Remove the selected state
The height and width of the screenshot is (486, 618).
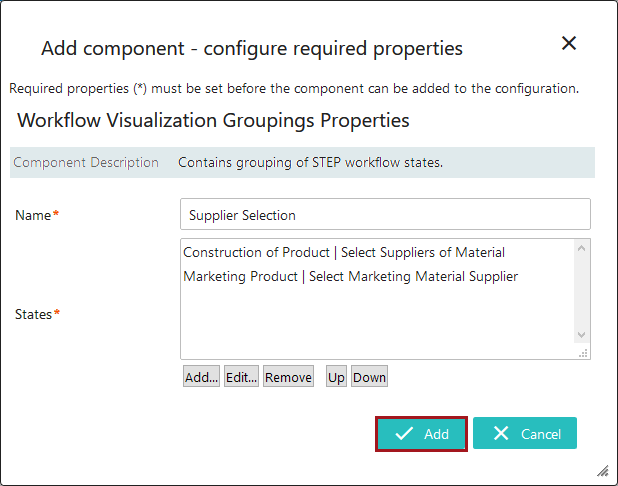coord(288,377)
